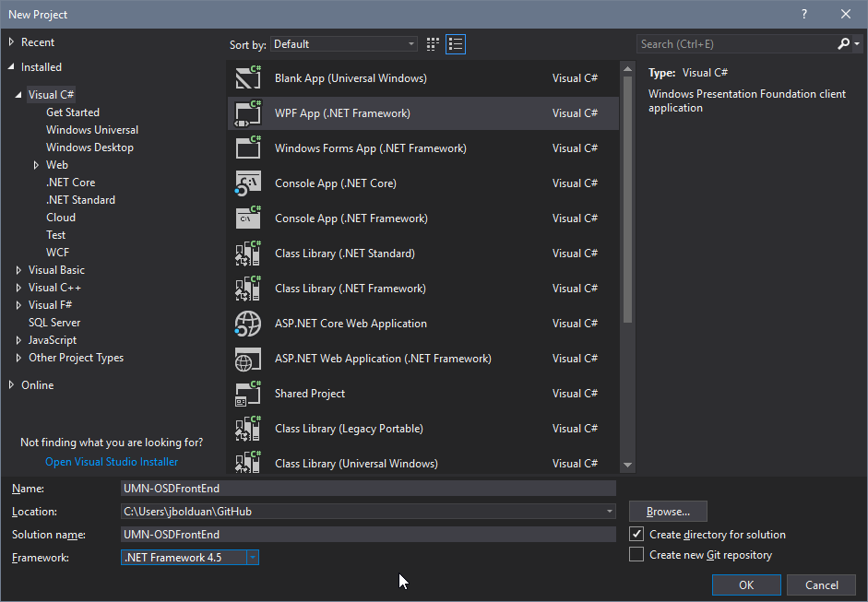Select Shared Project template text
The width and height of the screenshot is (868, 602).
(310, 394)
